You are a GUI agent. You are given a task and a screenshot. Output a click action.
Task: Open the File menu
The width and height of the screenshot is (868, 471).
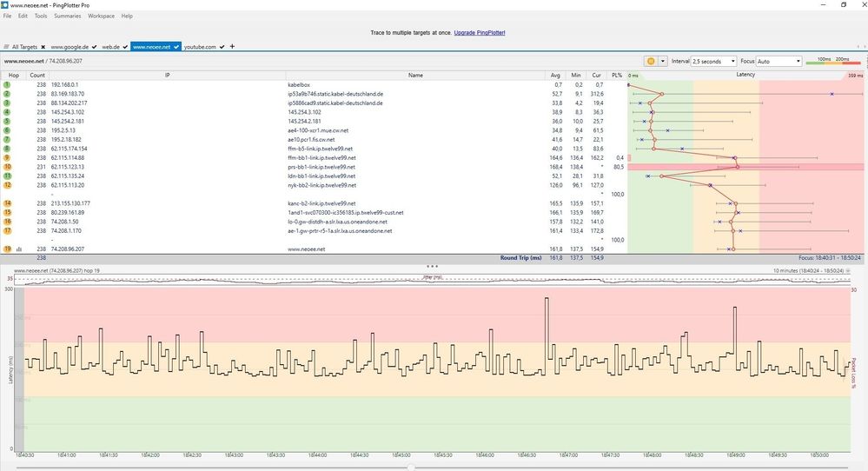[7, 16]
